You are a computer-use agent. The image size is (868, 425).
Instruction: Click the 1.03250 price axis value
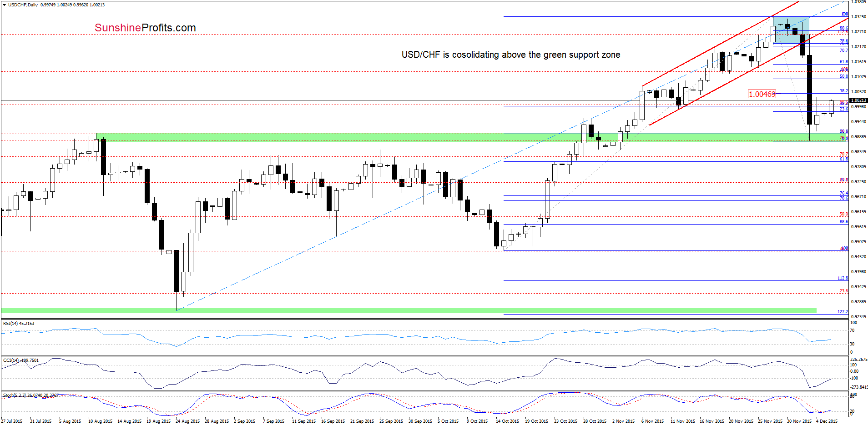(x=858, y=17)
